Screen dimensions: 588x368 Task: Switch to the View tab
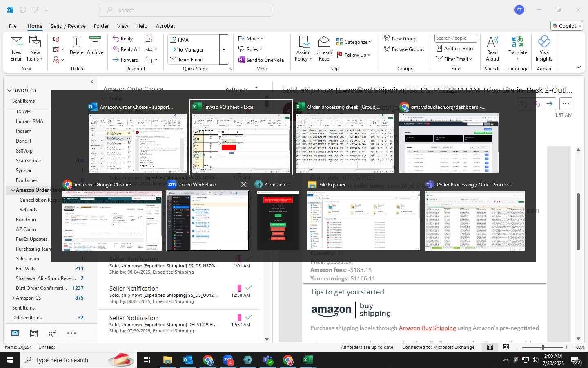[122, 26]
